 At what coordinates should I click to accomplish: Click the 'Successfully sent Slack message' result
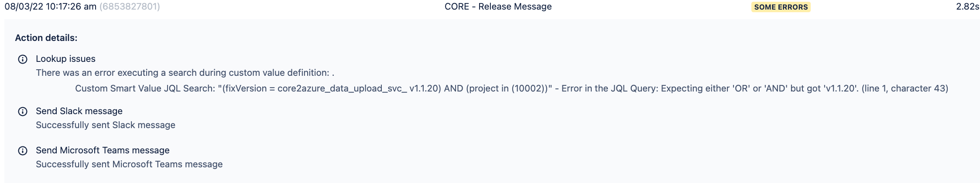click(106, 125)
